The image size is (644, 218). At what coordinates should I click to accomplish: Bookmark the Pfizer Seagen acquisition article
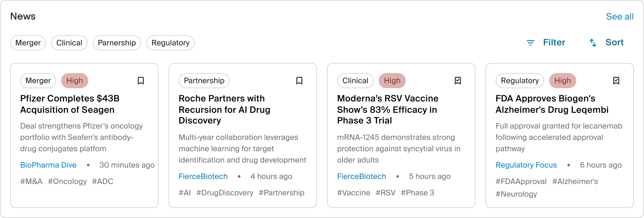(x=141, y=81)
